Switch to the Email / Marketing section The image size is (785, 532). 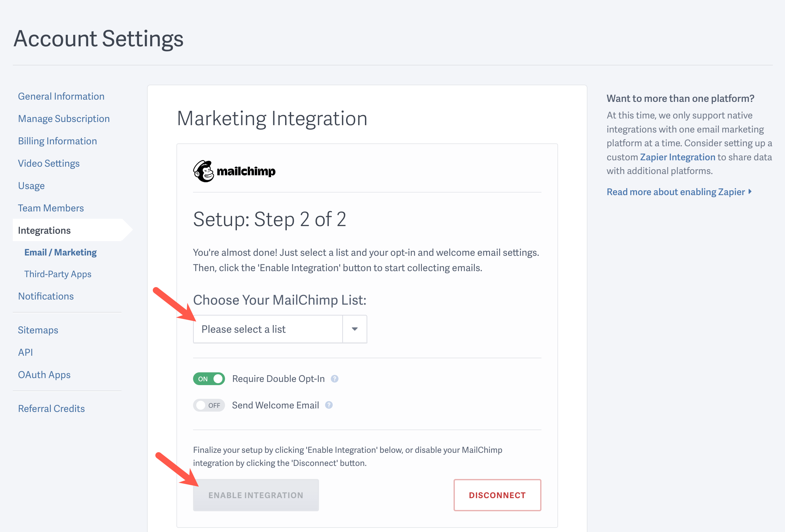pos(60,252)
